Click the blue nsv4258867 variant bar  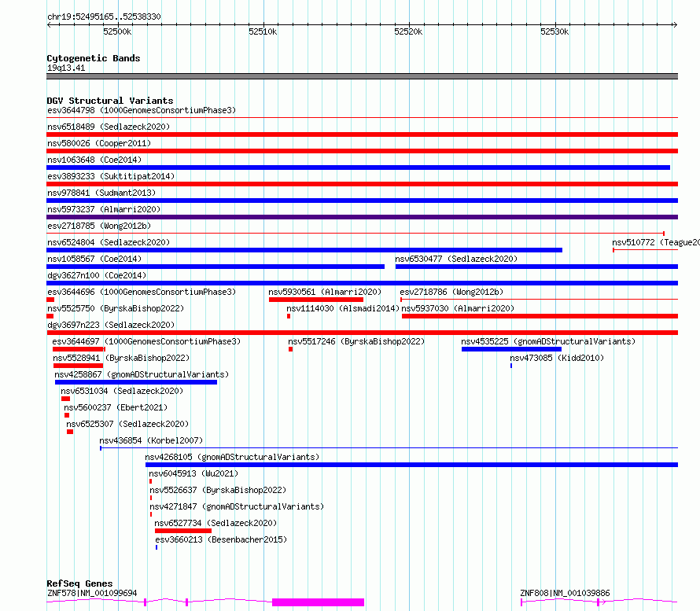tap(136, 382)
